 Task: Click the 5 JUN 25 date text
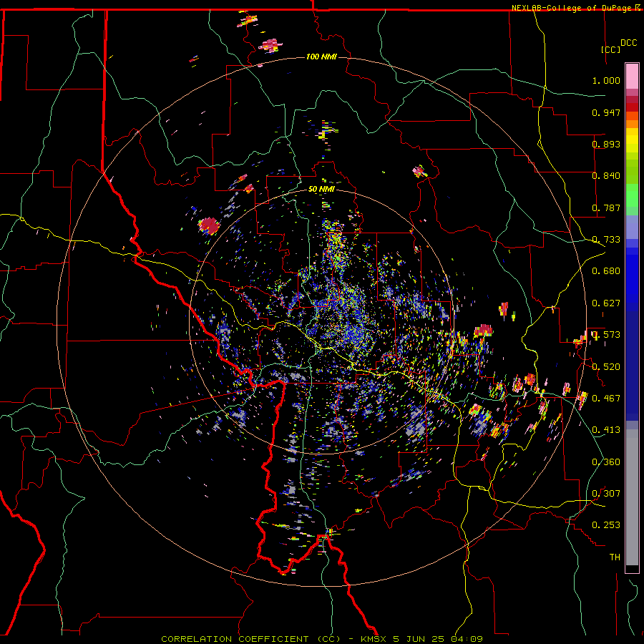pos(419,639)
